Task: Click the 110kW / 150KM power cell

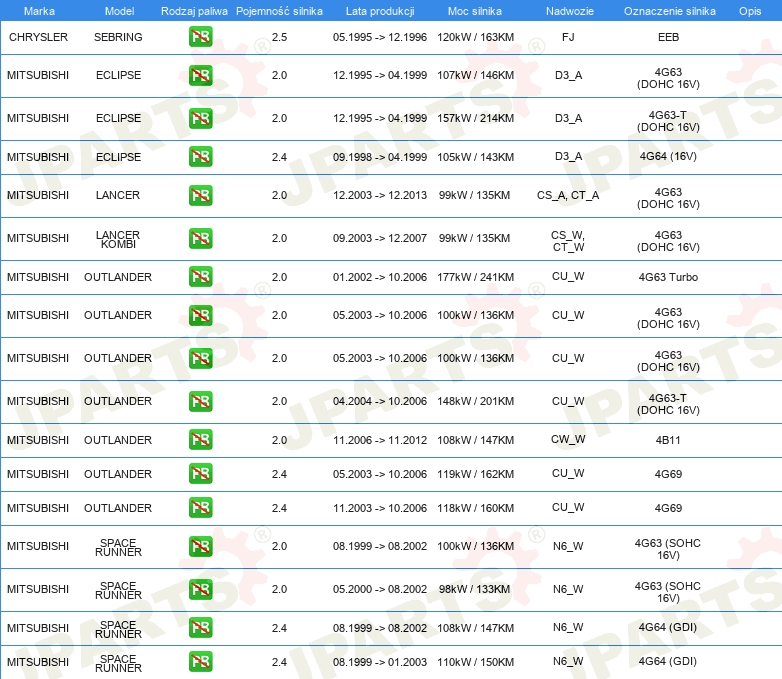Action: pyautogui.click(x=475, y=662)
